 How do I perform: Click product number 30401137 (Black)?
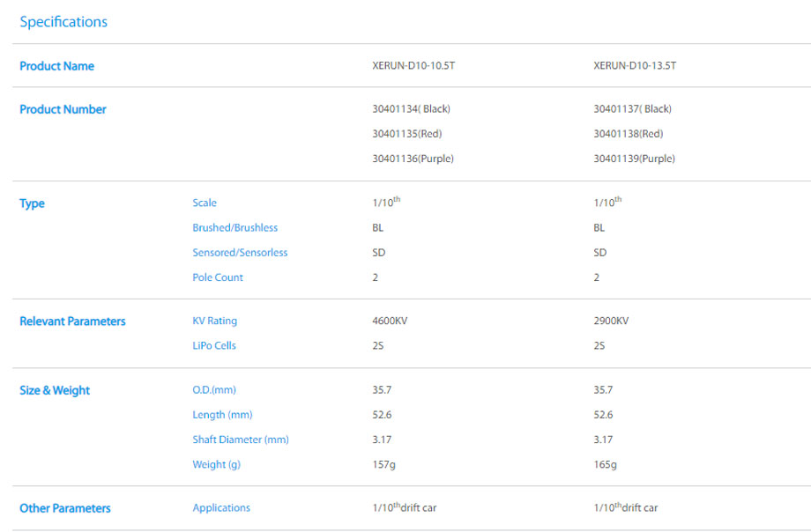point(632,109)
